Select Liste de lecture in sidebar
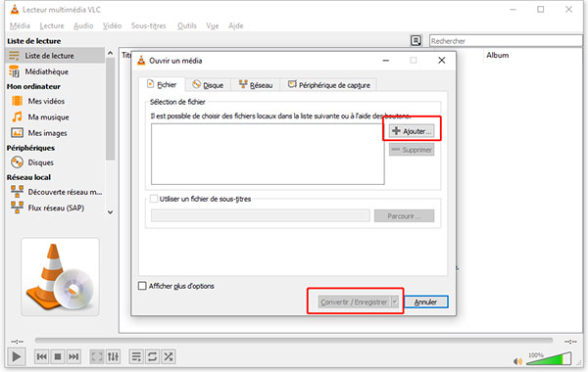Screen dimensions: 588x372 (x=55, y=56)
